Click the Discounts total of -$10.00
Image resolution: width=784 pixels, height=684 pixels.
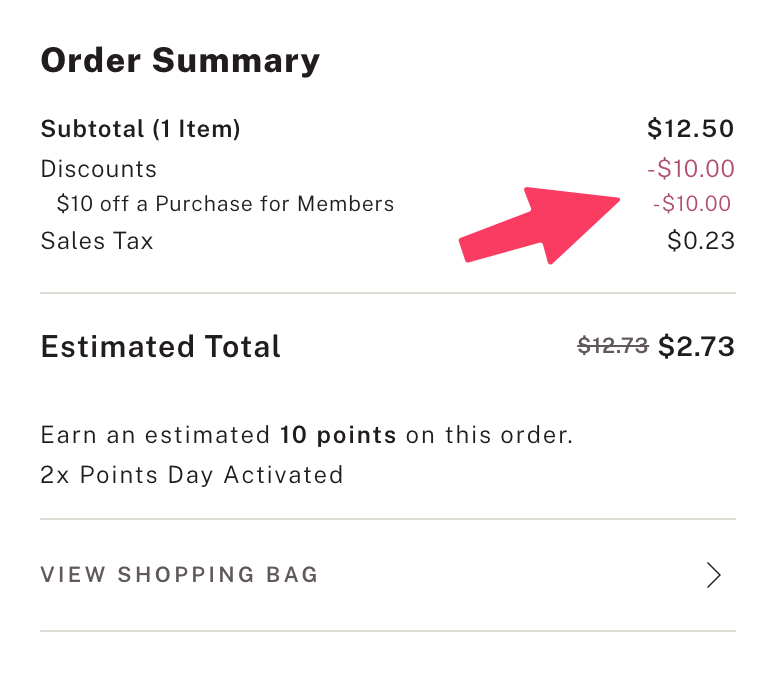pyautogui.click(x=690, y=169)
